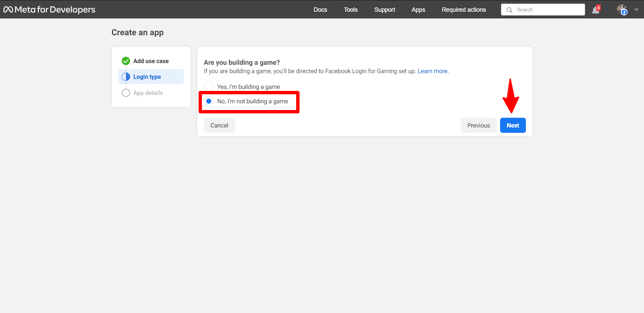Go to Required actions

click(464, 9)
